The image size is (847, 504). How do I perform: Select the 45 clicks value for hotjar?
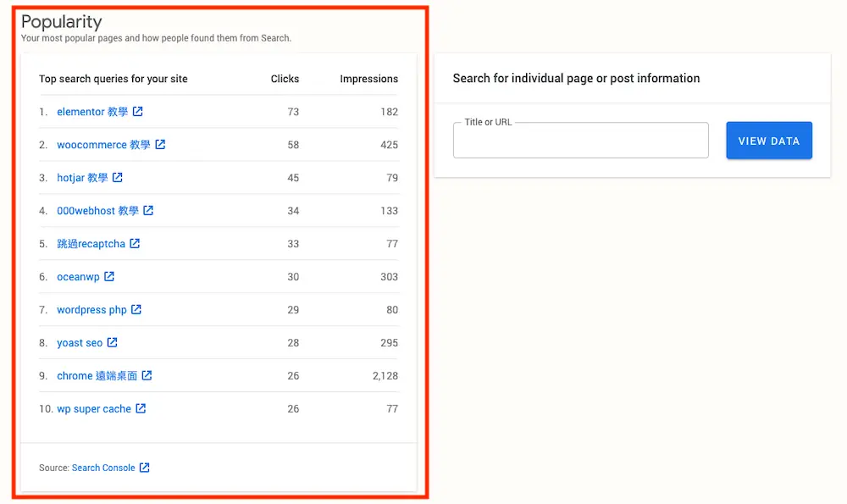293,178
